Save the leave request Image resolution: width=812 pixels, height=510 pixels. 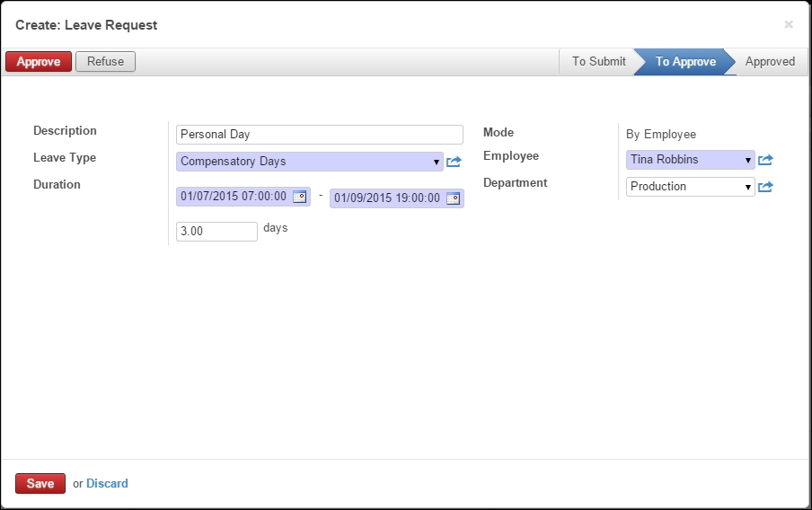(x=40, y=483)
